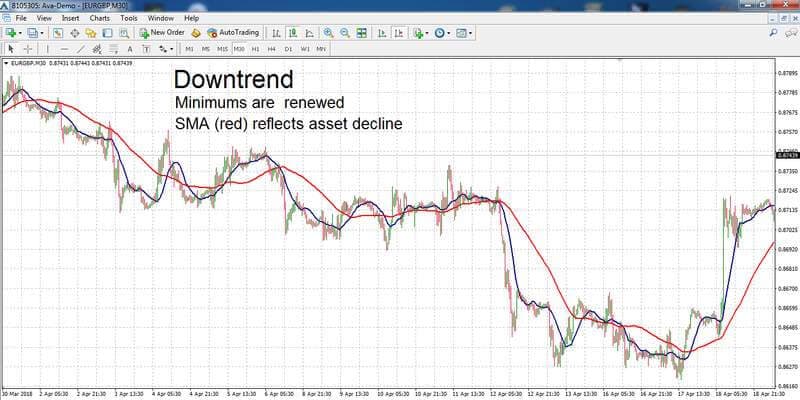Switch chart to Bar Chart
The width and height of the screenshot is (800, 400).
(x=276, y=33)
